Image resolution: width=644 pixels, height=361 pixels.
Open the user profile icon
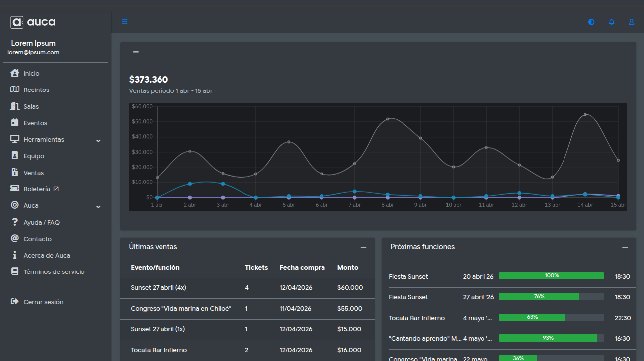632,22
